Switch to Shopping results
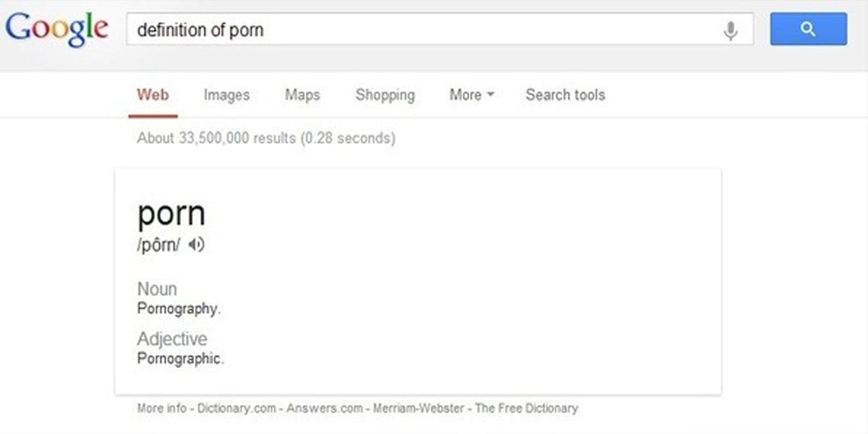Image resolution: width=868 pixels, height=434 pixels. pyautogui.click(x=386, y=95)
